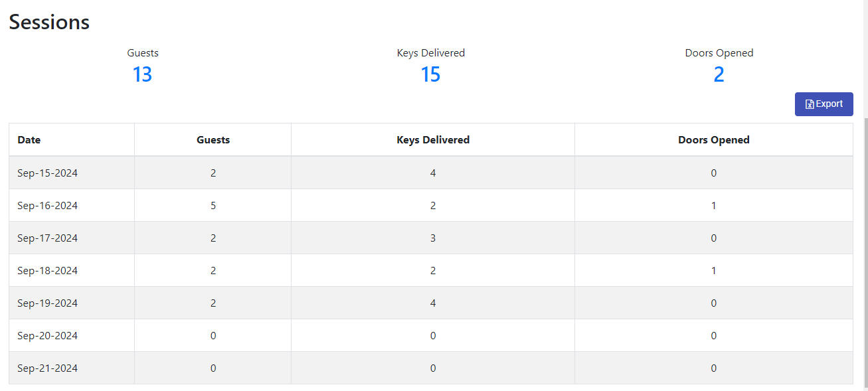Image resolution: width=868 pixels, height=391 pixels.
Task: Select the Sessions page heading
Action: click(49, 22)
